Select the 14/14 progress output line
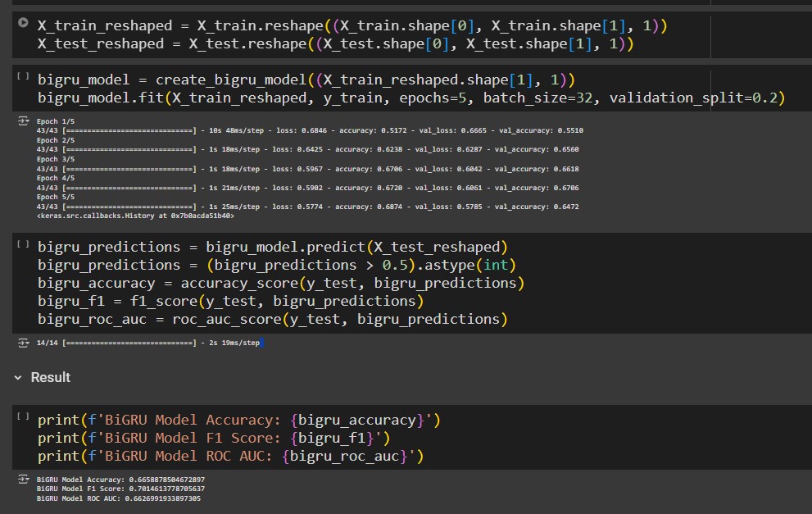 click(148, 343)
